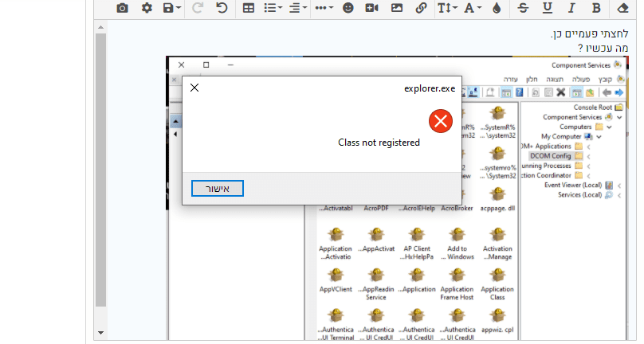Expand the Event Viewer (Local) node
Screen dimensions: 644x344
[619, 186]
